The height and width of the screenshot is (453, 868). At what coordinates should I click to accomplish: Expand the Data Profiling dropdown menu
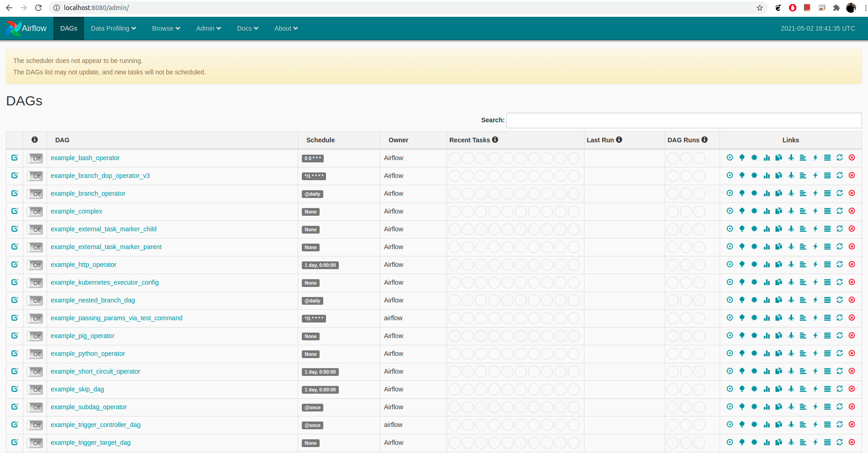113,28
